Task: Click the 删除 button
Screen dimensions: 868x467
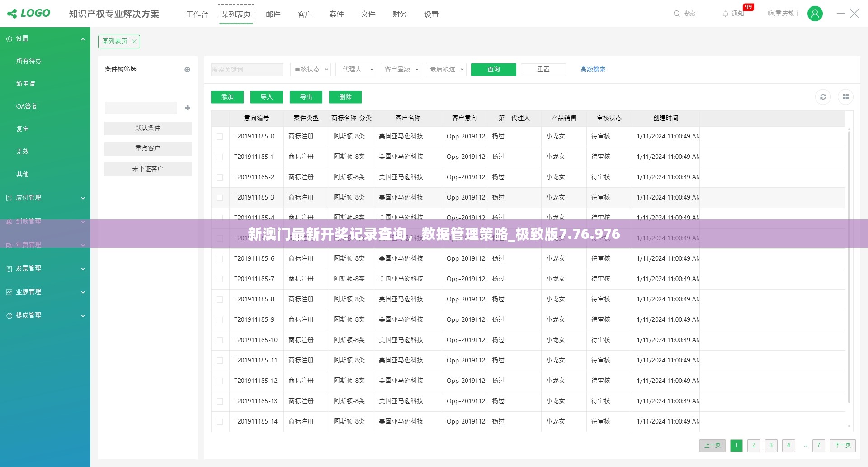Action: click(345, 97)
